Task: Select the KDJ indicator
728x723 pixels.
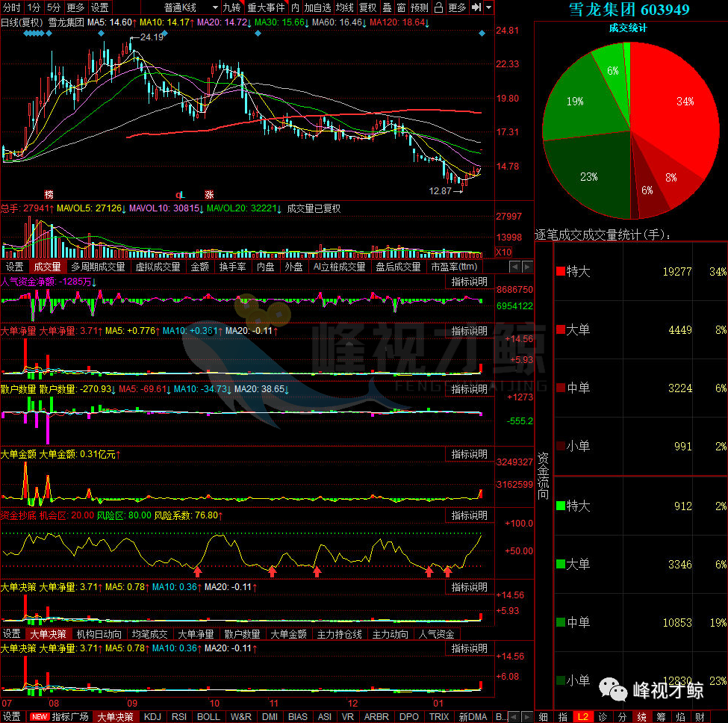Action: click(152, 716)
